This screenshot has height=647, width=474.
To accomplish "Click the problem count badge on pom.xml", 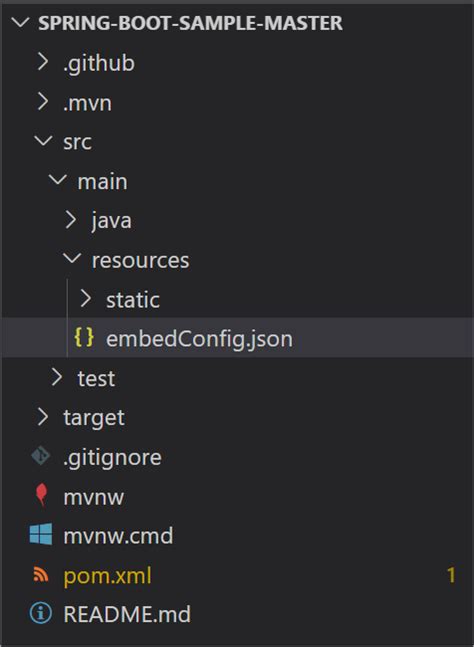I will 451,575.
